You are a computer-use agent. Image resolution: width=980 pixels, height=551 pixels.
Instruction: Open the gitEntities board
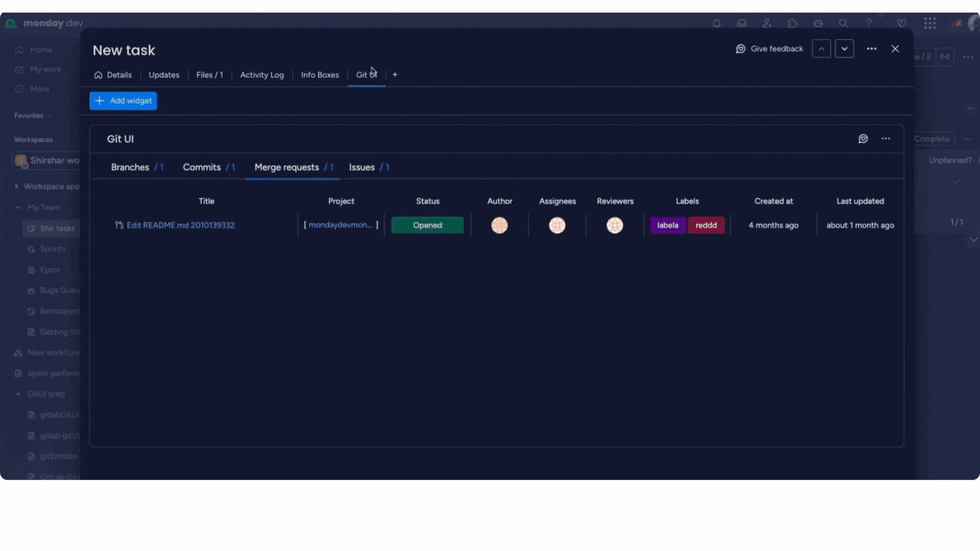53,457
